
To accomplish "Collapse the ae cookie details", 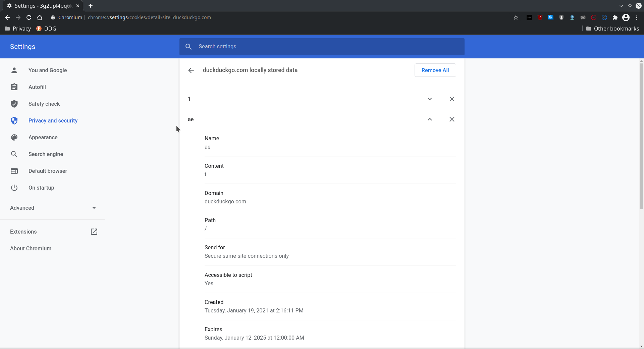I will click(430, 119).
